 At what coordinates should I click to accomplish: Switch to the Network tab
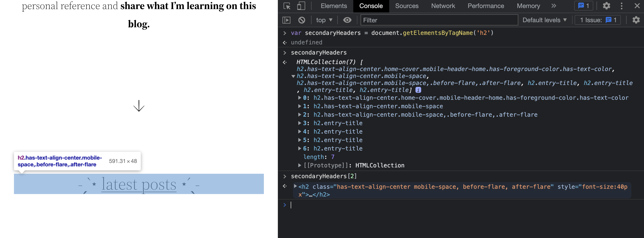(443, 6)
